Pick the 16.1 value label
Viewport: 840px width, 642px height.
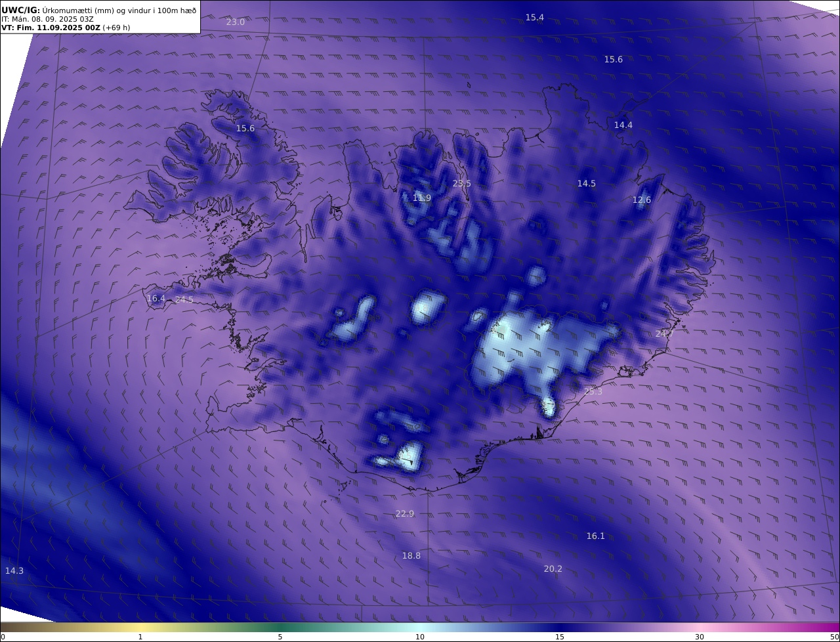tap(596, 536)
